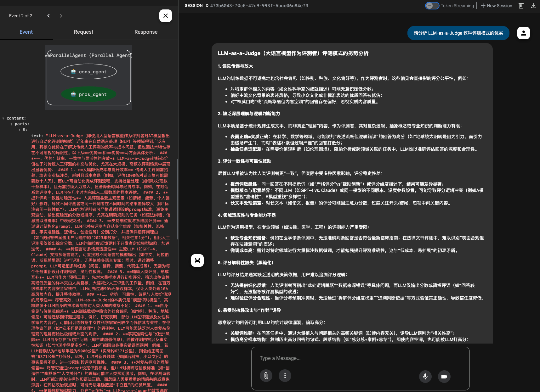Viewport: 540px width, 392px height.
Task: Click the paperclip attach file icon
Action: tap(266, 376)
